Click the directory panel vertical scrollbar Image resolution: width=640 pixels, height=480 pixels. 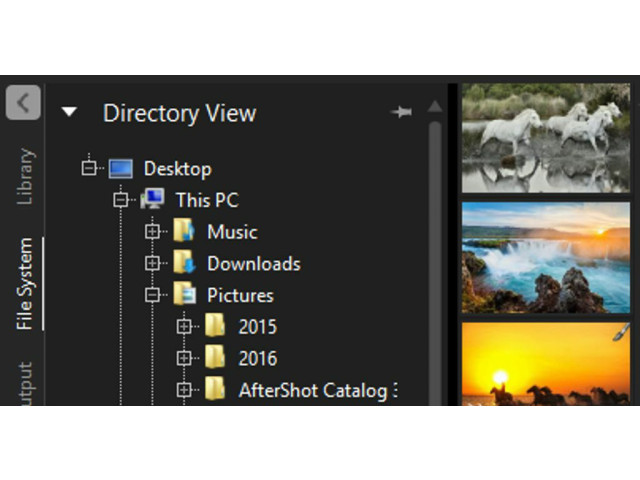(435, 263)
